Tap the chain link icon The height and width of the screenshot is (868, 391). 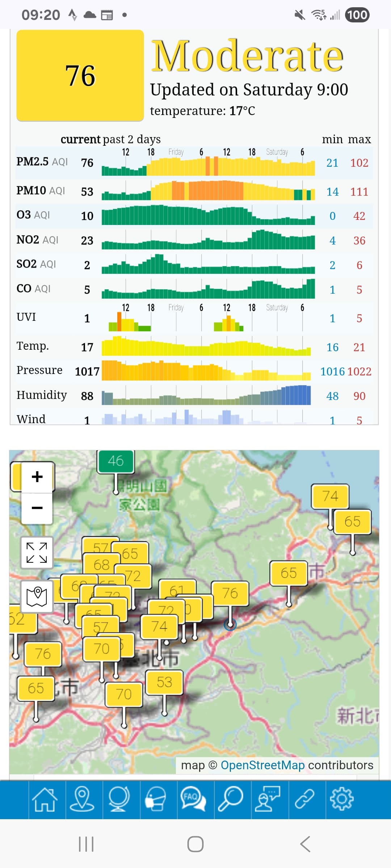(x=305, y=799)
